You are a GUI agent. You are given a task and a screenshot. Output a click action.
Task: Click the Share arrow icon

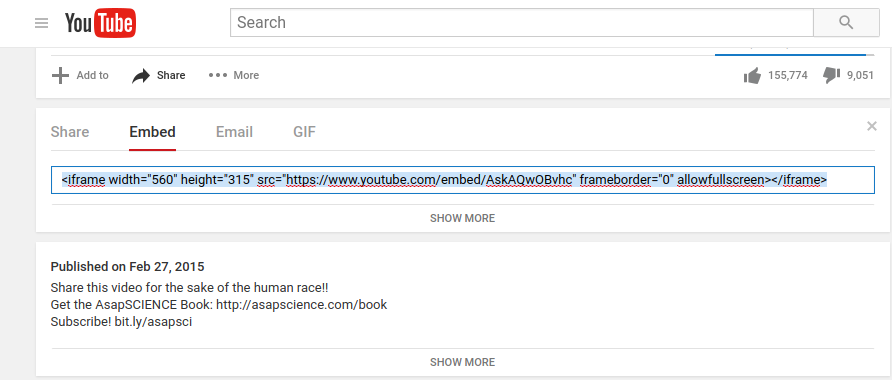click(x=141, y=76)
